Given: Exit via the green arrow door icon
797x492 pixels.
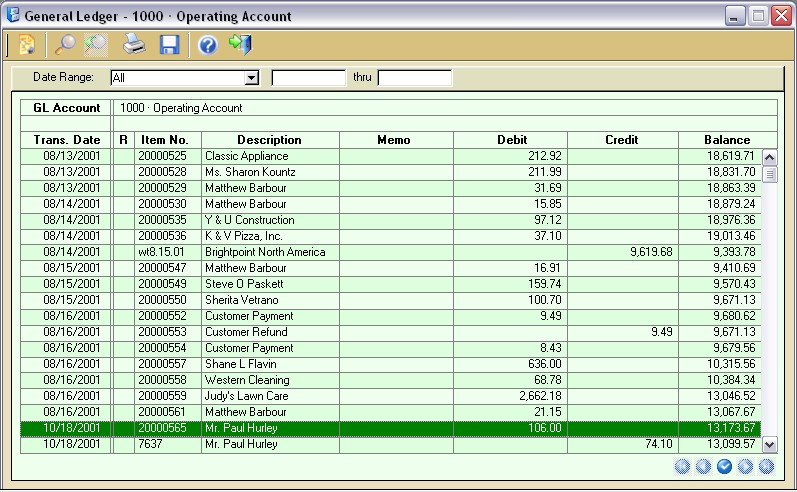Looking at the screenshot, I should click(x=240, y=45).
